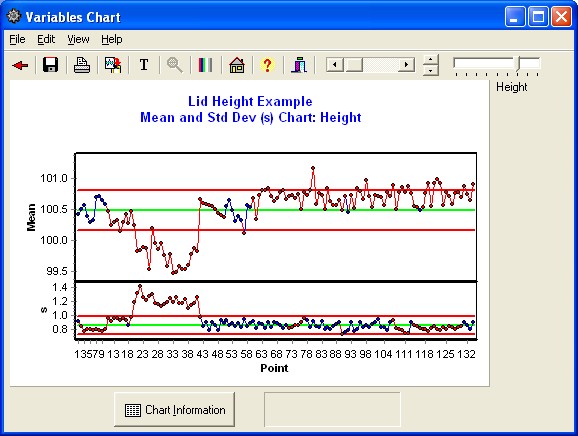Screen dimensions: 578x436
Task: Click the 132 x-axis tick label
Action: [466, 354]
